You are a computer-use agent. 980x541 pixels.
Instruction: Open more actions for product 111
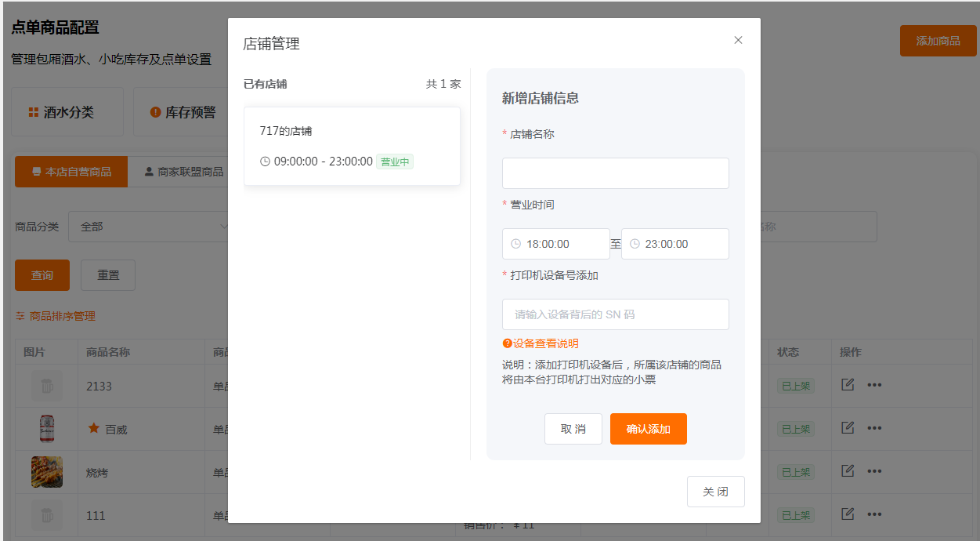(x=874, y=514)
